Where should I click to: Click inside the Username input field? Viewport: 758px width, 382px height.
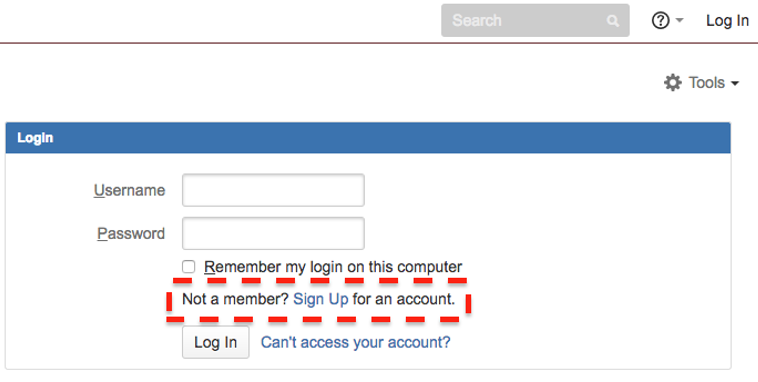[273, 190]
